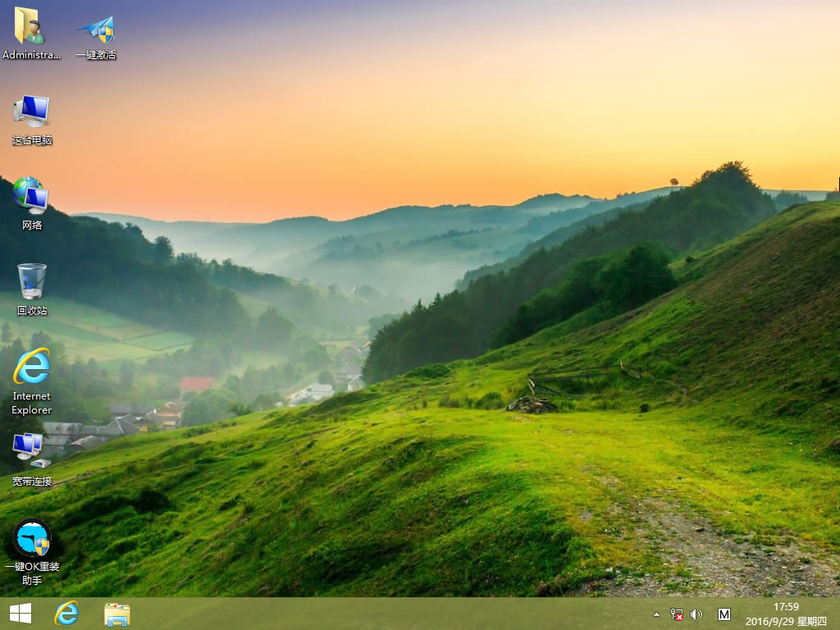Click the date 2016/9/29 in the tray
The width and height of the screenshot is (840, 630).
tap(772, 620)
